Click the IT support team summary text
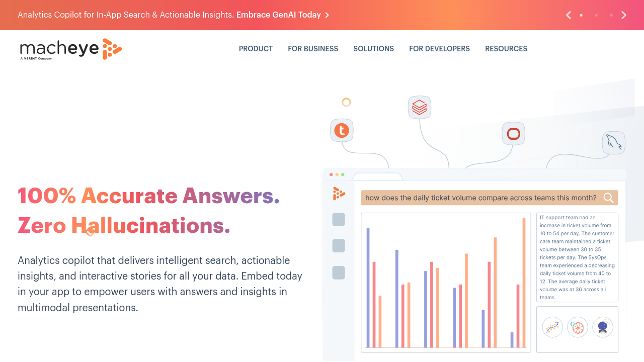Viewport: 644px width, 362px height. tap(577, 257)
